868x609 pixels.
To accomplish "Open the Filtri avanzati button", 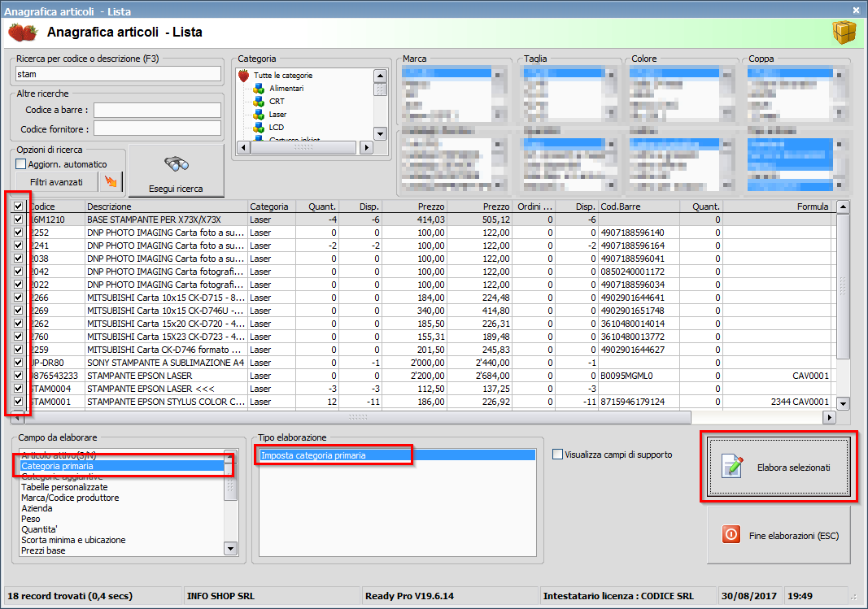I will pyautogui.click(x=56, y=181).
